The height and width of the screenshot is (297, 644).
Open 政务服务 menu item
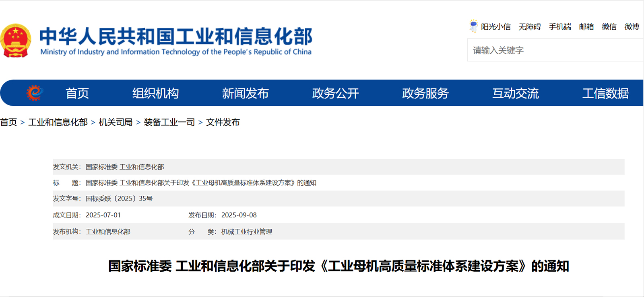pos(425,93)
